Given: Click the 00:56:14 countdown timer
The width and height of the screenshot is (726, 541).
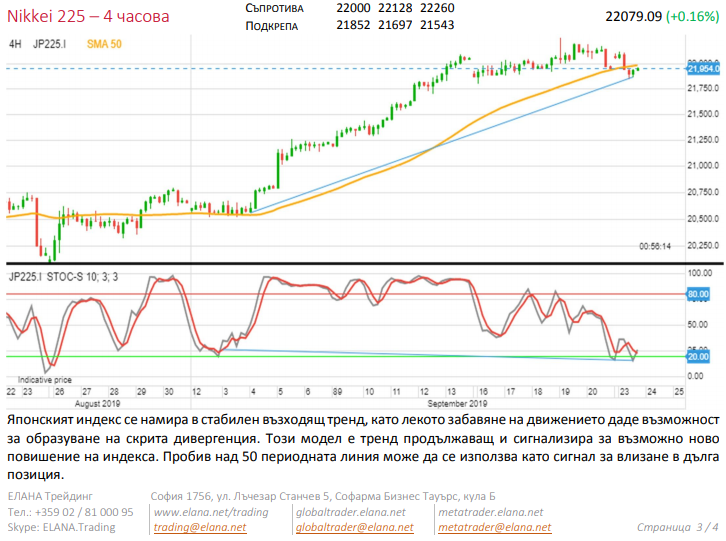Looking at the screenshot, I should pyautogui.click(x=655, y=246).
